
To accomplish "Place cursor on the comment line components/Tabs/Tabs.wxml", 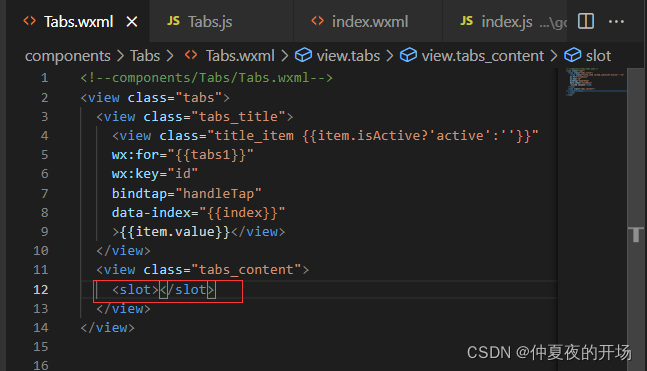I will [206, 78].
